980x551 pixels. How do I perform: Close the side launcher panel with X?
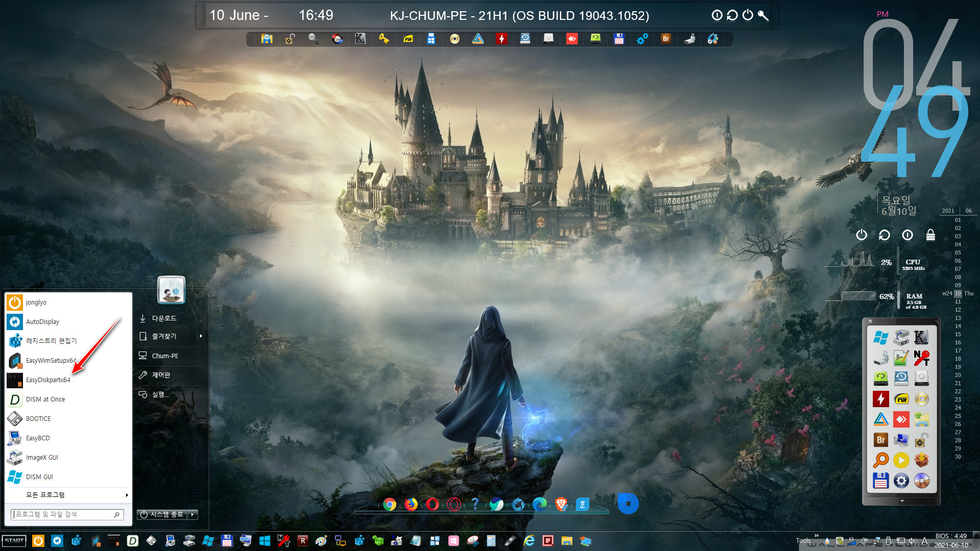870,321
